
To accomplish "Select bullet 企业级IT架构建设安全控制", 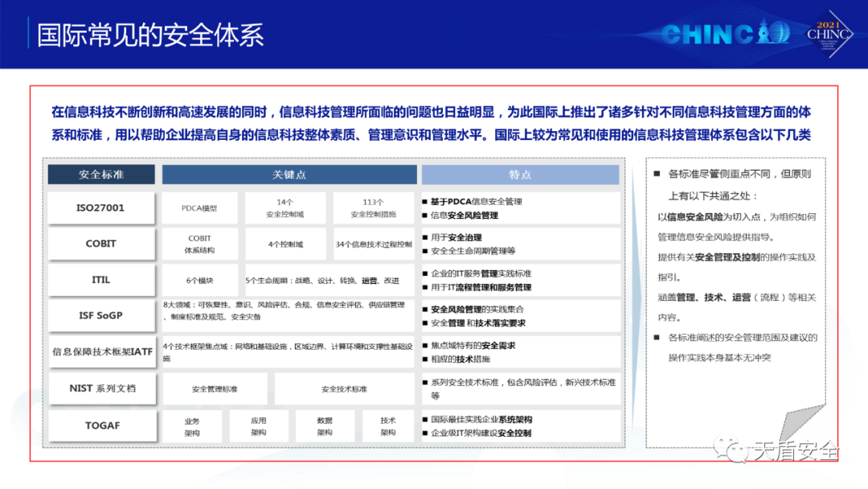I will [477, 433].
